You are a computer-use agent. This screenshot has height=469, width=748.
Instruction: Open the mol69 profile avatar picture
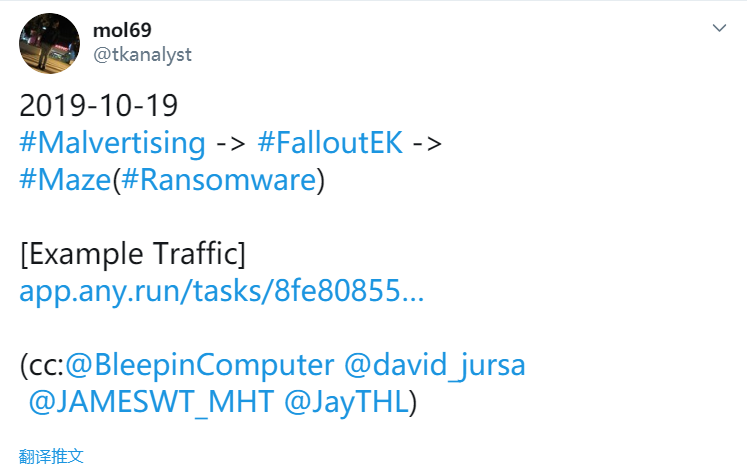(49, 43)
